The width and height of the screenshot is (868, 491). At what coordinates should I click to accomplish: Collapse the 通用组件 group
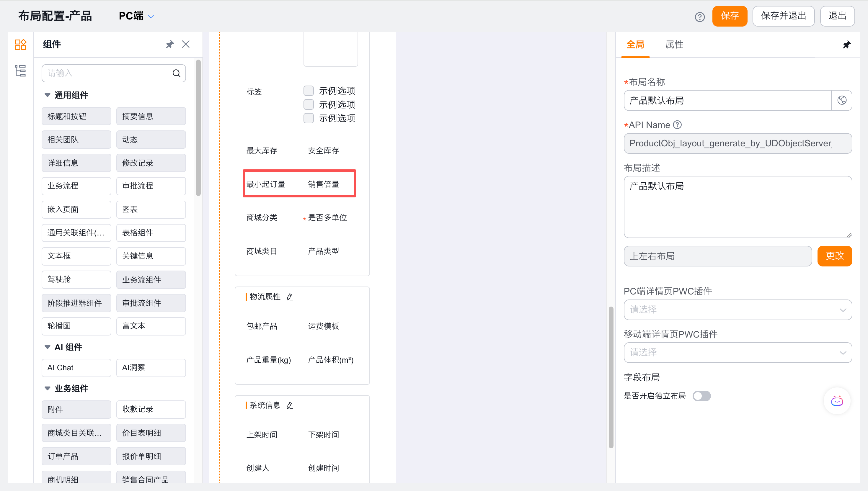click(48, 95)
